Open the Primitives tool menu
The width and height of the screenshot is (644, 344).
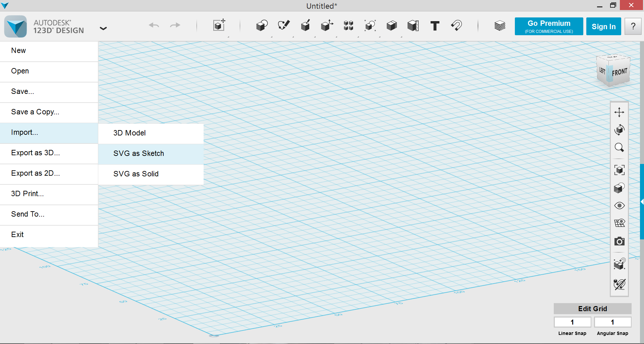[x=262, y=25]
